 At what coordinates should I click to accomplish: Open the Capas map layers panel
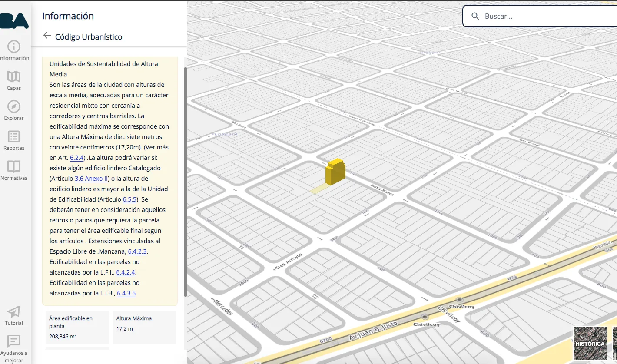coord(14,81)
